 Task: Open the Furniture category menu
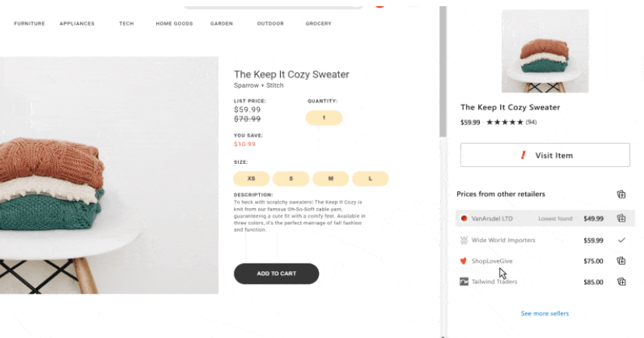[29, 23]
